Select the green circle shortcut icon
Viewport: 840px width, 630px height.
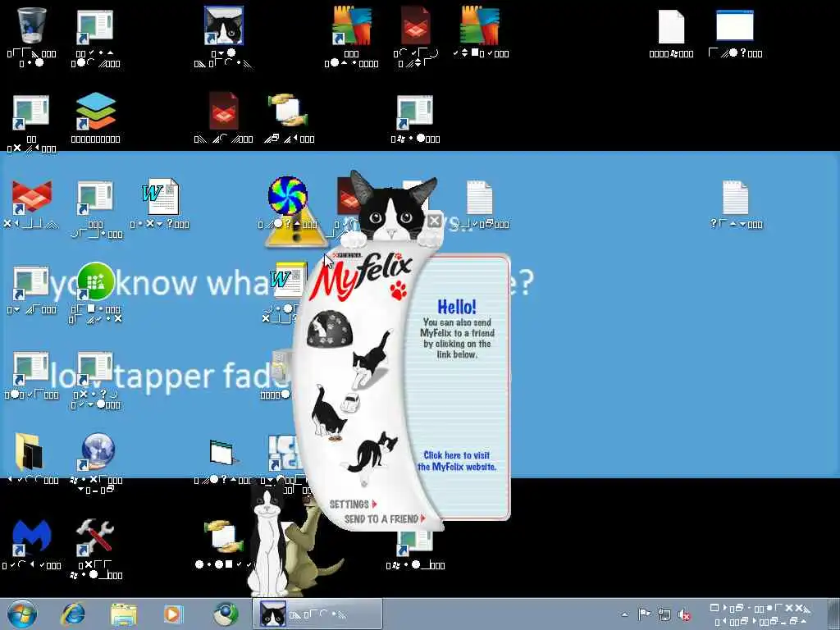[95, 281]
